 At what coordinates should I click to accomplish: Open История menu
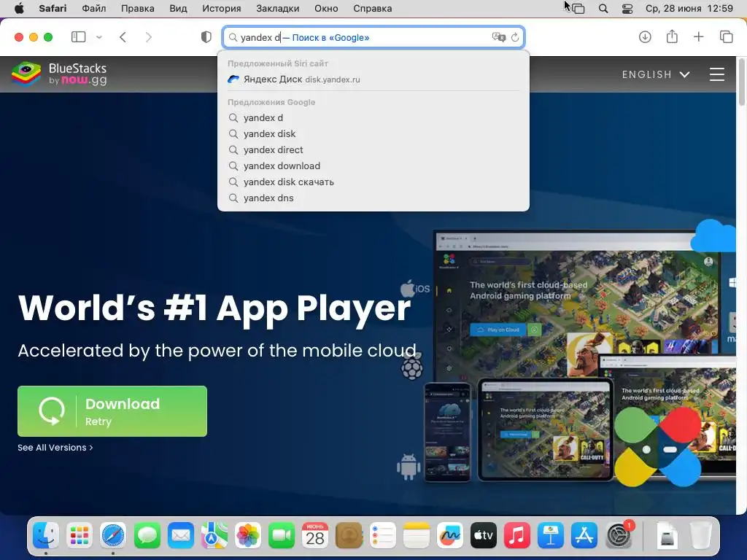point(222,9)
